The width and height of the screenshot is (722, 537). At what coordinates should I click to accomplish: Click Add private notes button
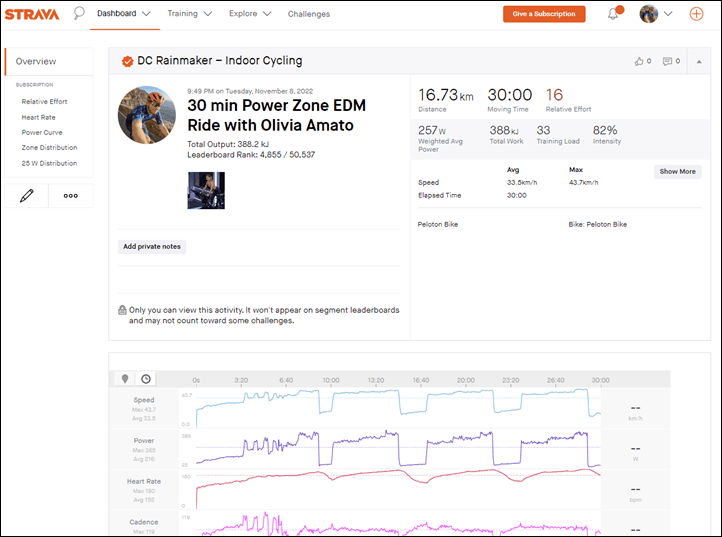point(151,246)
